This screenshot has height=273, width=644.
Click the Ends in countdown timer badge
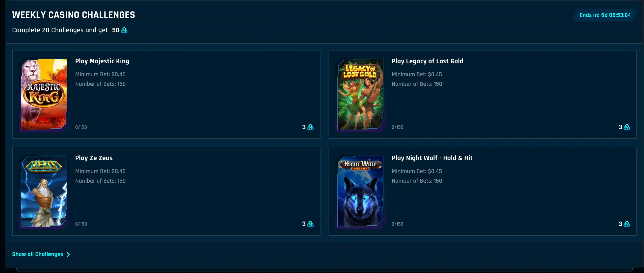605,15
